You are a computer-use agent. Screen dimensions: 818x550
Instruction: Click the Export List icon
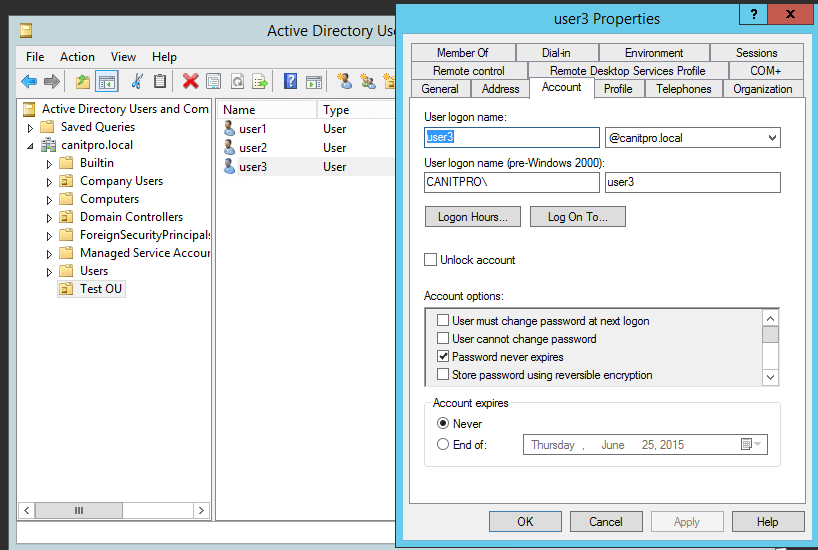(x=260, y=81)
